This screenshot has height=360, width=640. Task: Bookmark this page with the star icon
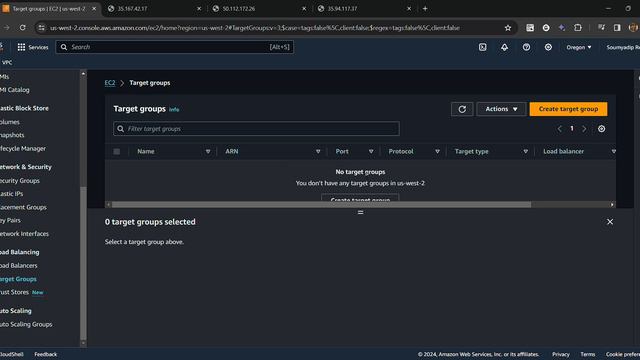pyautogui.click(x=508, y=28)
